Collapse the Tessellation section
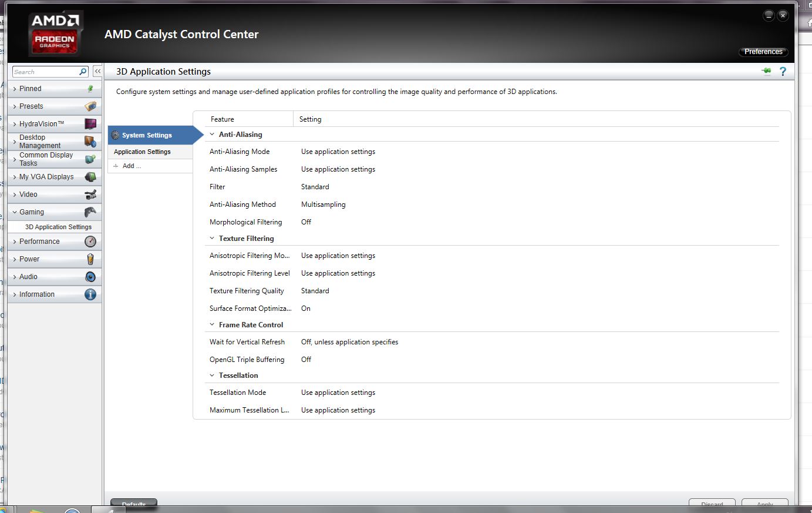Viewport: 812px width, 513px height. point(212,375)
